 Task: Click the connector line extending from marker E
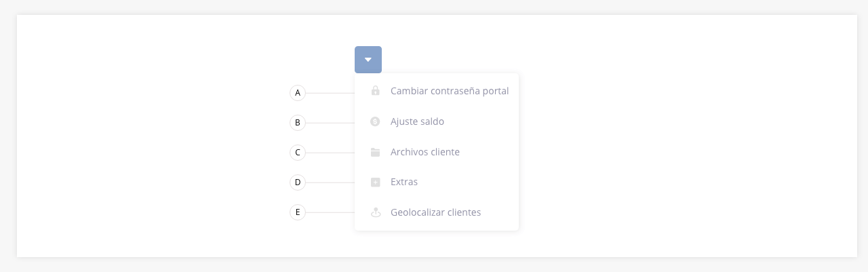coord(330,212)
